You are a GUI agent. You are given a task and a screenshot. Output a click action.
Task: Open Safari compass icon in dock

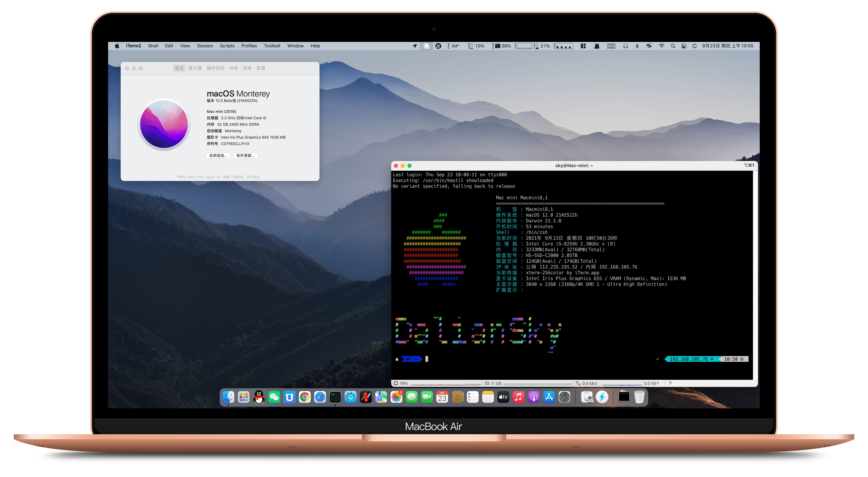click(320, 397)
